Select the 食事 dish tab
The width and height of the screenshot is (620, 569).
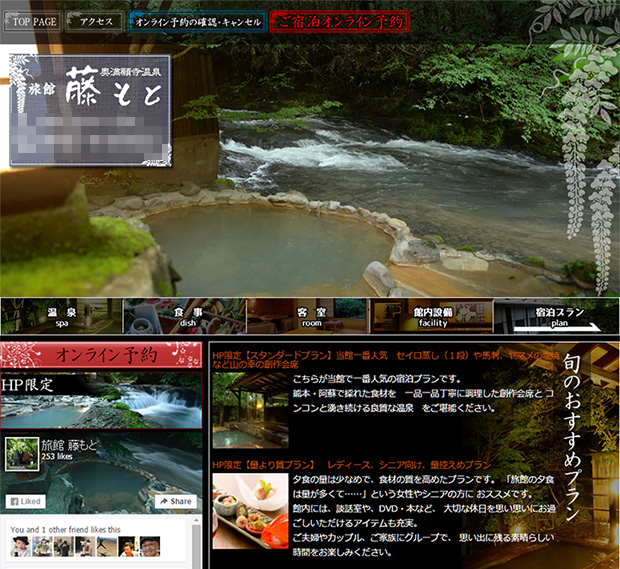[x=184, y=316]
